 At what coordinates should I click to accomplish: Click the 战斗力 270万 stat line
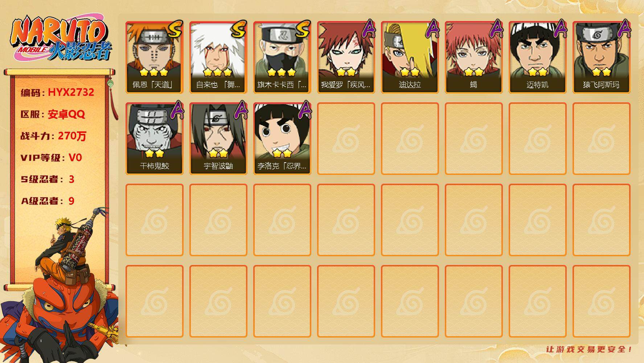point(53,136)
